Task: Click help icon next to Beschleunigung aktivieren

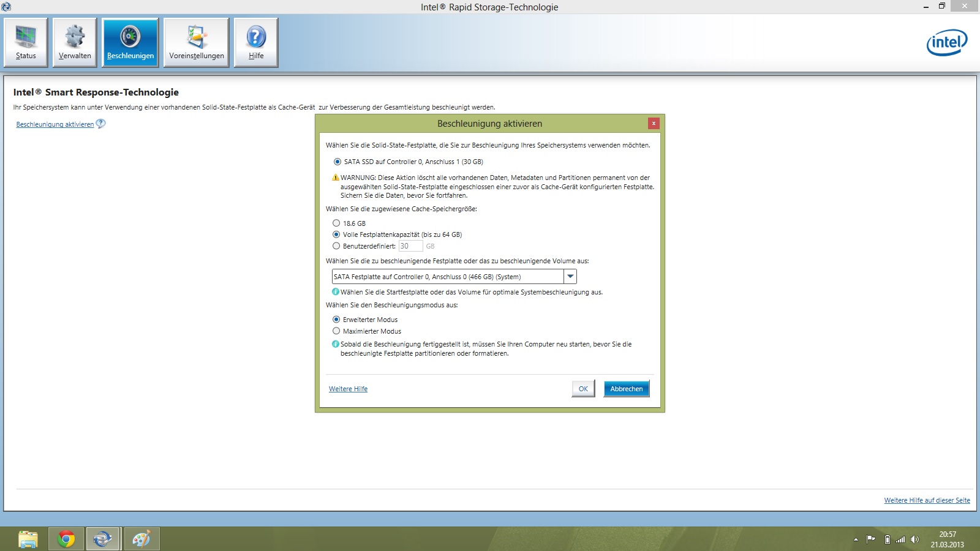Action: [101, 124]
